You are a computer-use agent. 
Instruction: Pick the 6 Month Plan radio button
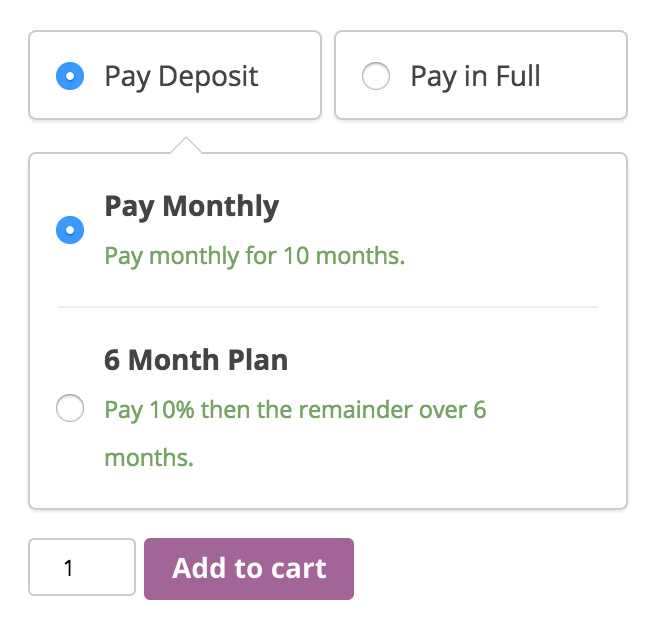70,409
